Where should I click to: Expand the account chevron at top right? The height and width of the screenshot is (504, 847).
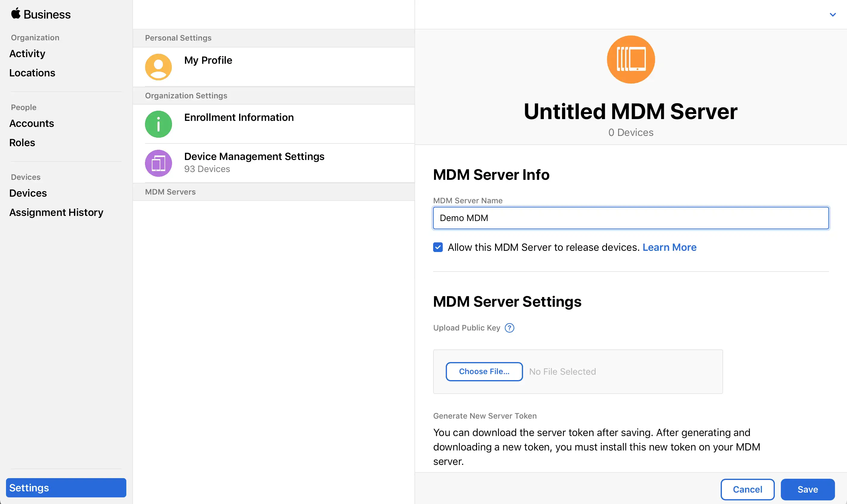point(832,15)
